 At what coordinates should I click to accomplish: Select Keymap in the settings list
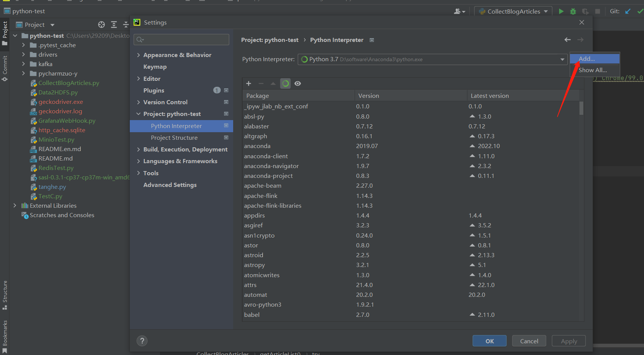coord(155,67)
